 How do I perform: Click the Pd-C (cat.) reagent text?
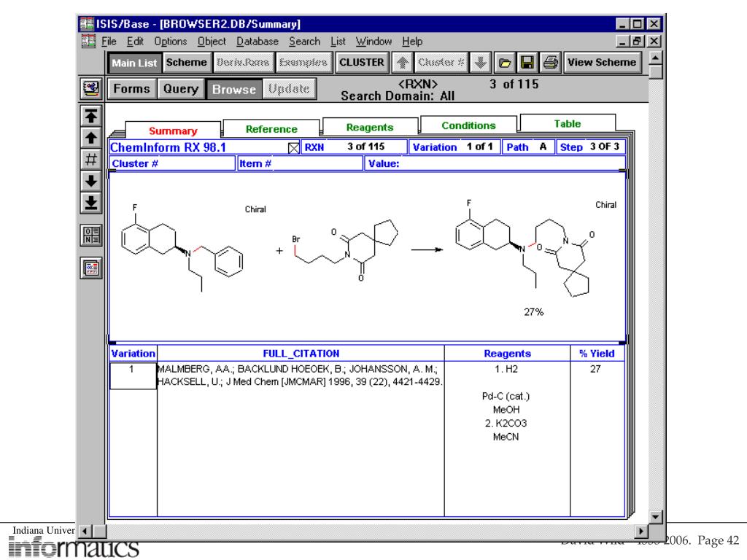pyautogui.click(x=506, y=396)
